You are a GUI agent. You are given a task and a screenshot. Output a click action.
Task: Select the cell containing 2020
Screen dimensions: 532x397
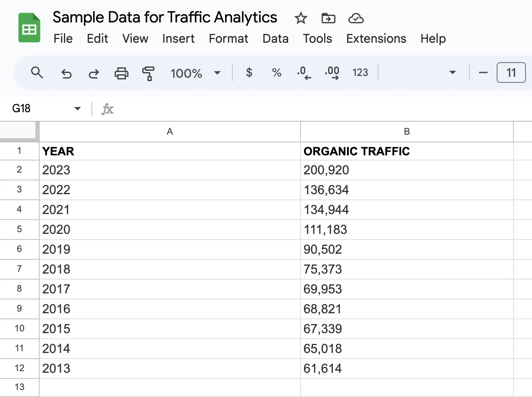tap(170, 230)
